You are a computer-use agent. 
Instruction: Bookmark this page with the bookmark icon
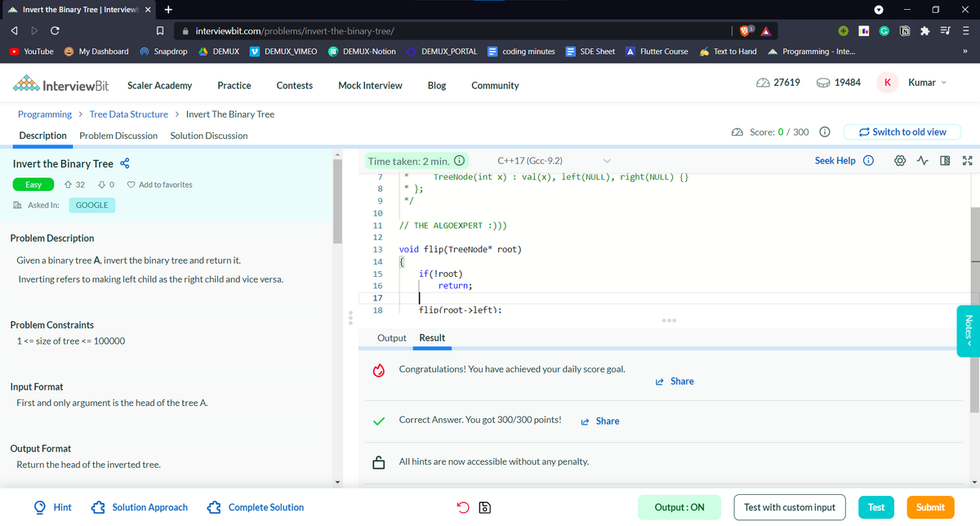tap(161, 32)
